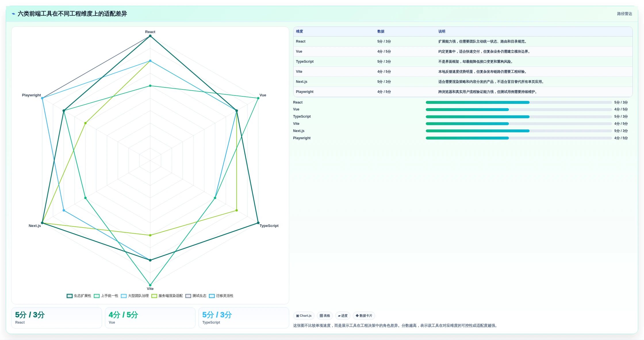Viewport: 644px width, 340px height.
Task: Click the Vue progress bar
Action: [x=519, y=110]
